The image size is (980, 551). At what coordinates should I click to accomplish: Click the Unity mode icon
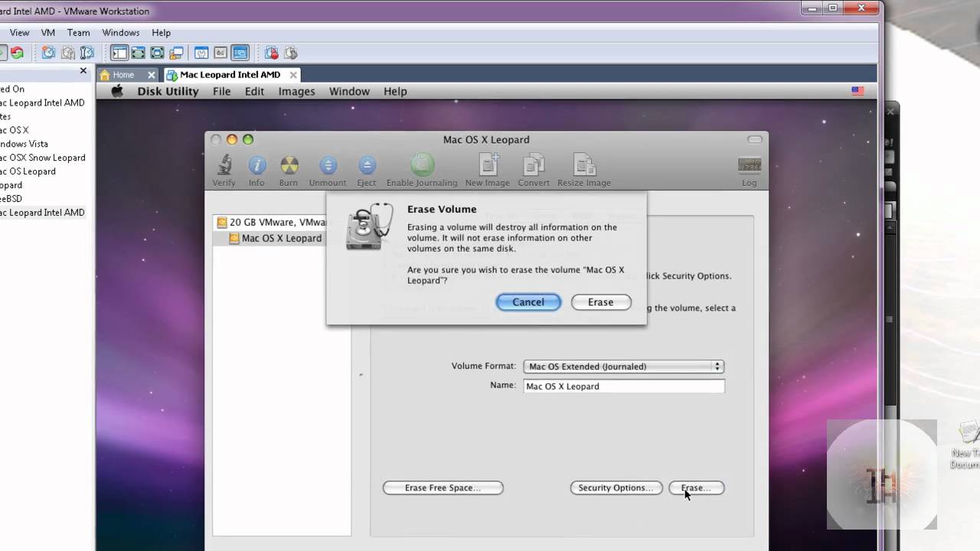point(176,53)
